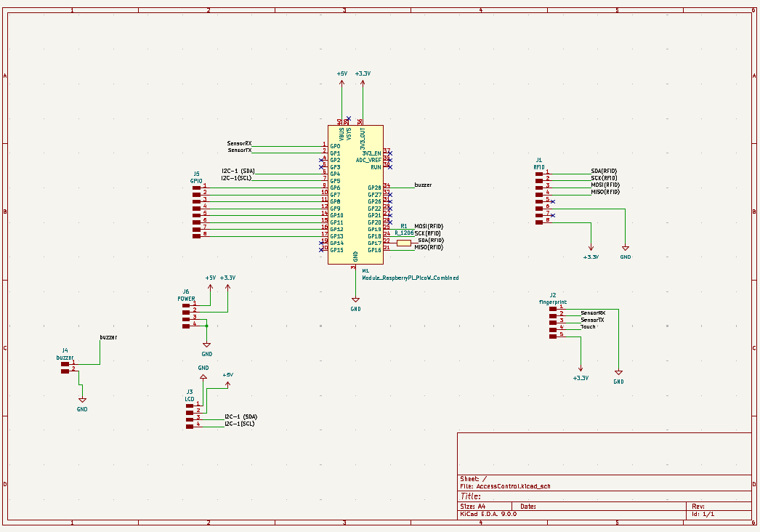Image resolution: width=760 pixels, height=532 pixels.
Task: Select MOSI(RFID) label beside J1 connector
Action: coord(605,185)
